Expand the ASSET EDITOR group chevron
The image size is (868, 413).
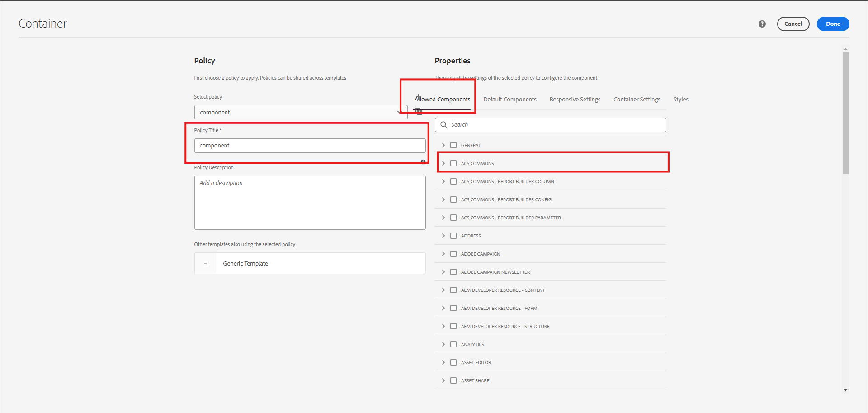tap(443, 362)
